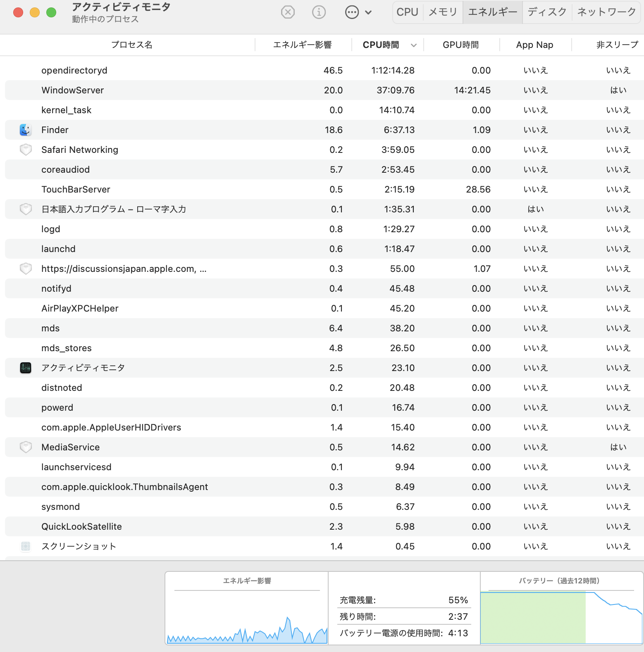Expand the chevron next to ellipsis menu
Image resolution: width=644 pixels, height=652 pixels.
[368, 12]
